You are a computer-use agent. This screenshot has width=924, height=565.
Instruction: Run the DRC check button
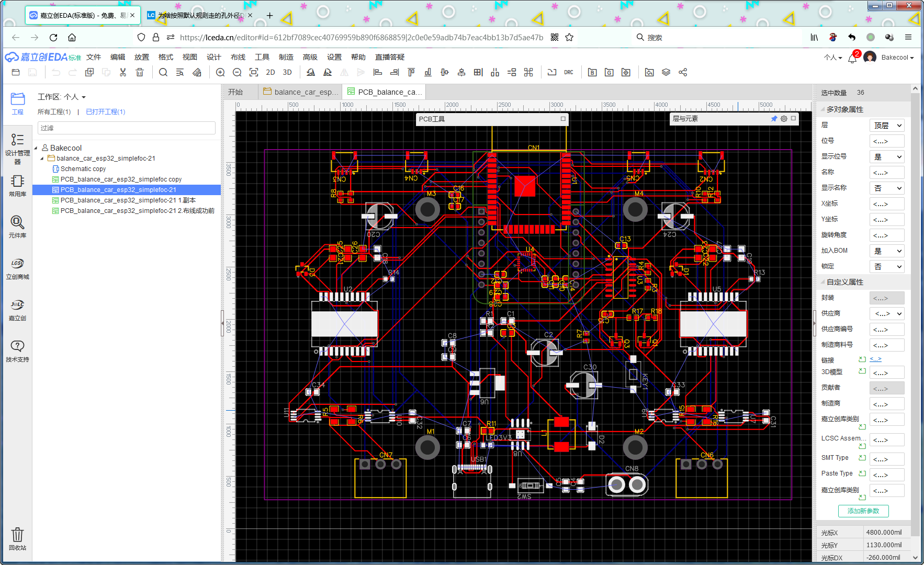point(569,72)
